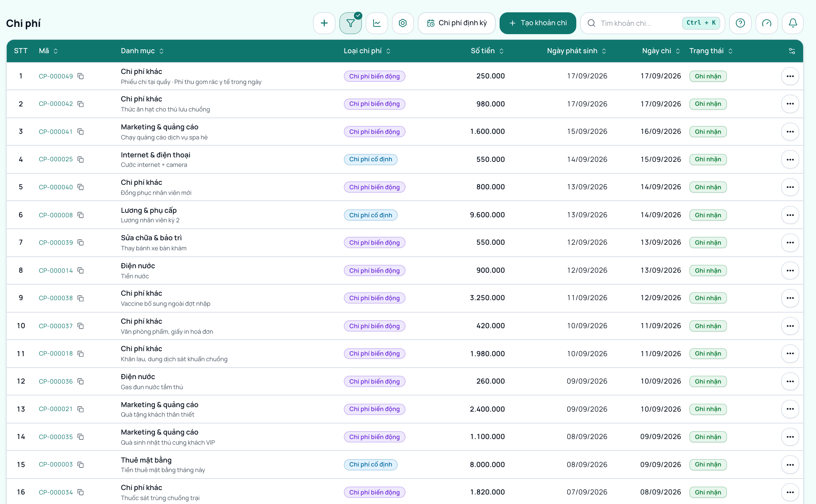
Task: Copy code CP-000008
Action: [81, 215]
